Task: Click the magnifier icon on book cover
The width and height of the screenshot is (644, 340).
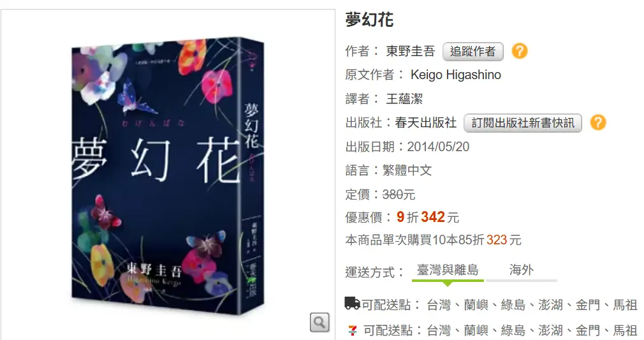Action: (319, 322)
